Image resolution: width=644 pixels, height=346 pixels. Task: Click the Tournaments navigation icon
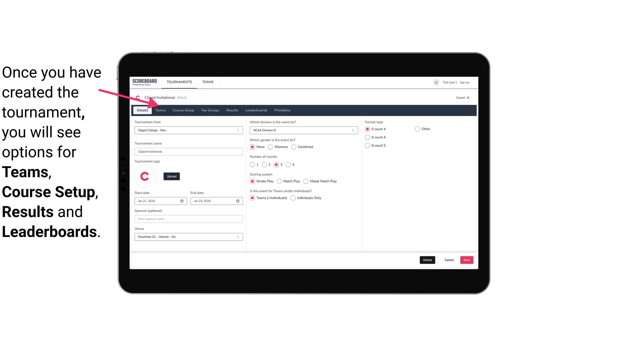[179, 82]
